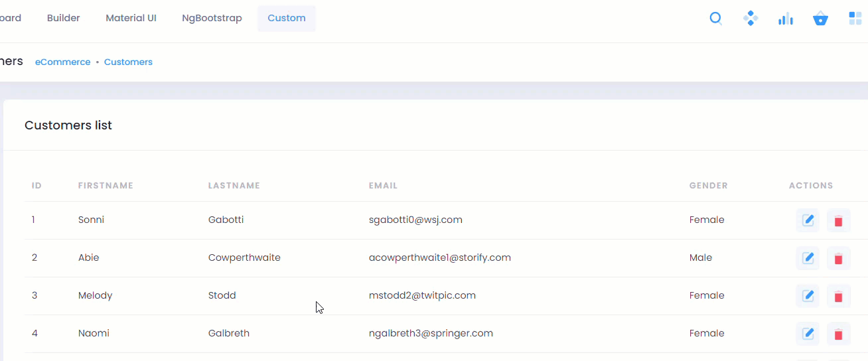Open the bar chart quick actions icon
The image size is (868, 361).
(x=786, y=19)
